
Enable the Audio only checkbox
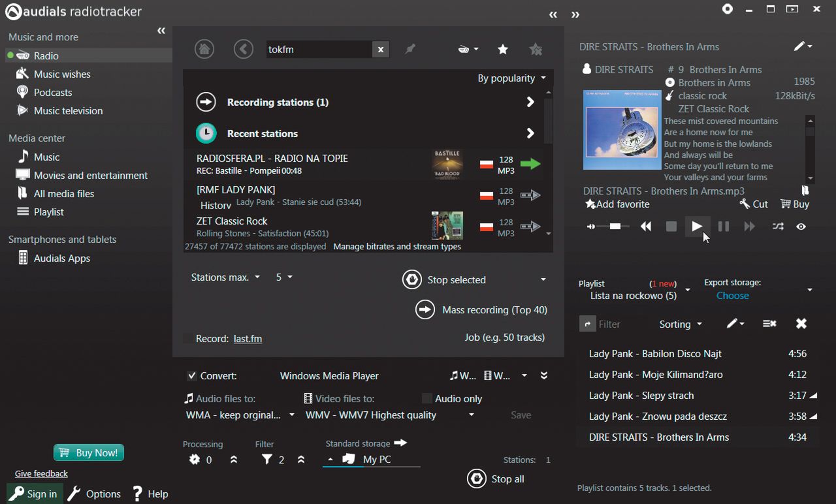tap(427, 398)
